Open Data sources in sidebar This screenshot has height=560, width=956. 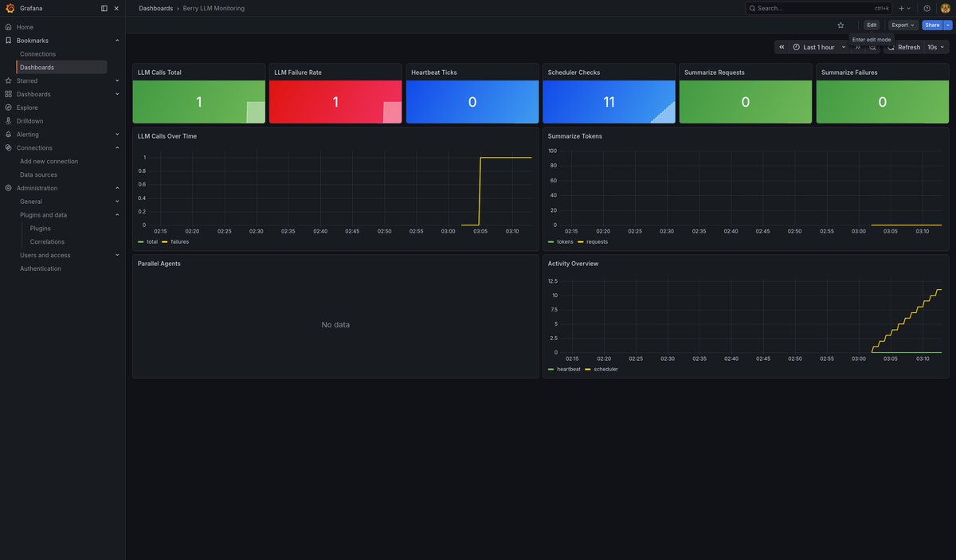pos(38,174)
